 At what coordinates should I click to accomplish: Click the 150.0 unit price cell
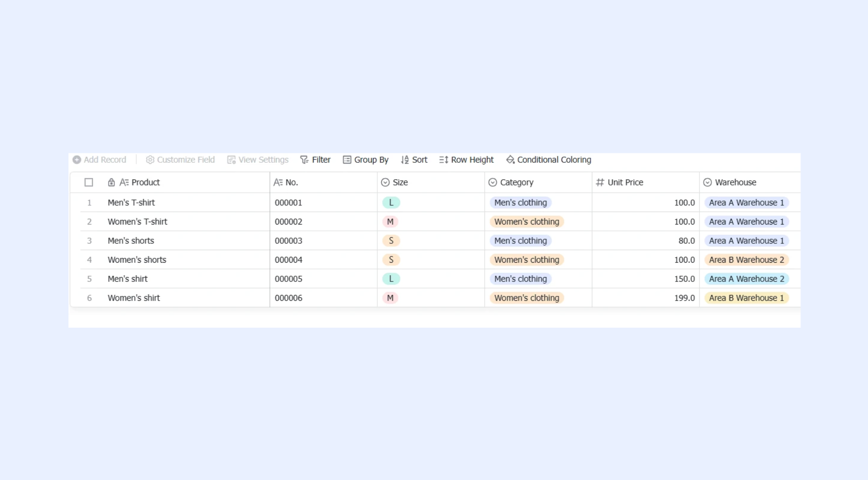[646, 279]
